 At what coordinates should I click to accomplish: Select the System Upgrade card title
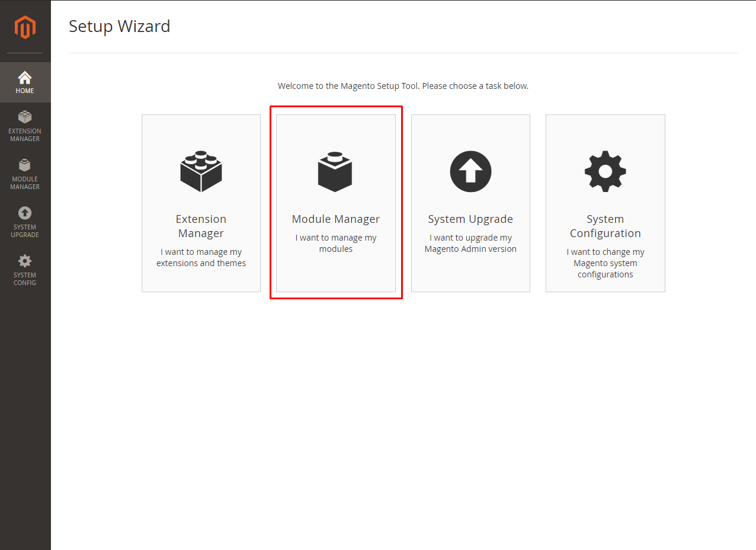[x=470, y=219]
